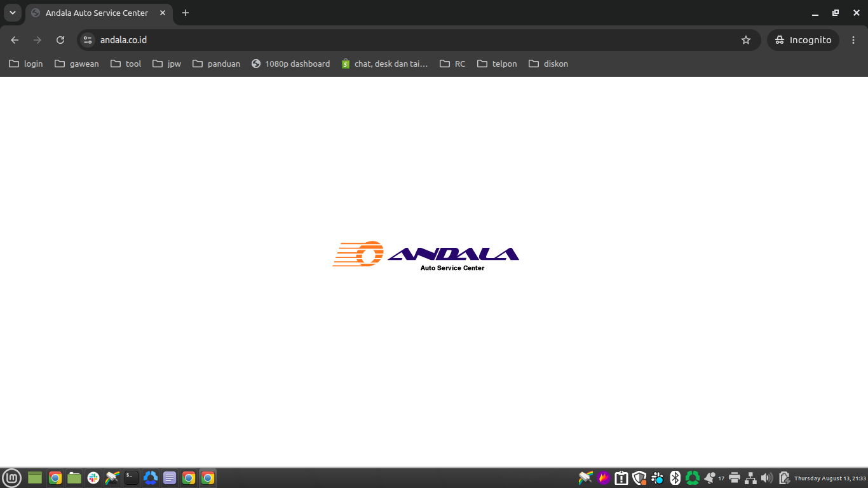Open the tool bookmark folder

click(x=126, y=64)
